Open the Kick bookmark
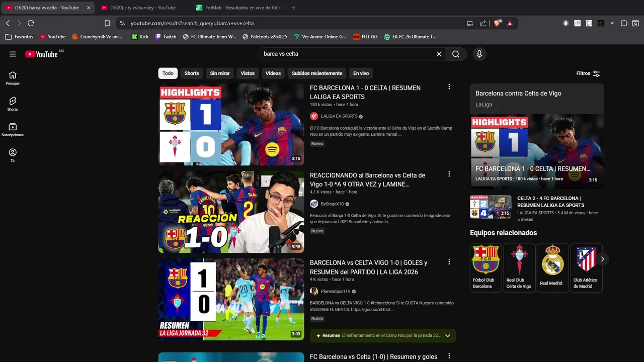This screenshot has width=644, height=362. coord(140,37)
